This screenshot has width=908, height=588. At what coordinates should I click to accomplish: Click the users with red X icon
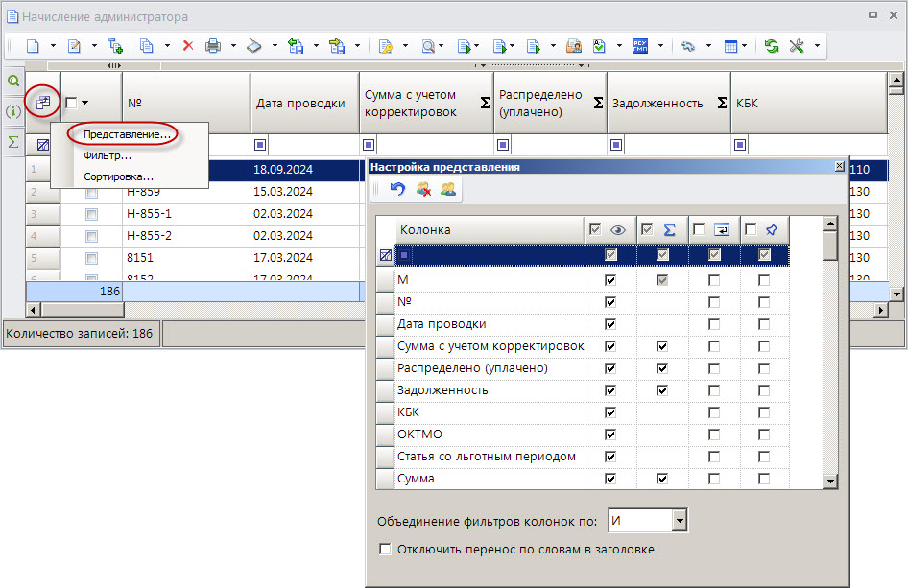click(x=423, y=189)
